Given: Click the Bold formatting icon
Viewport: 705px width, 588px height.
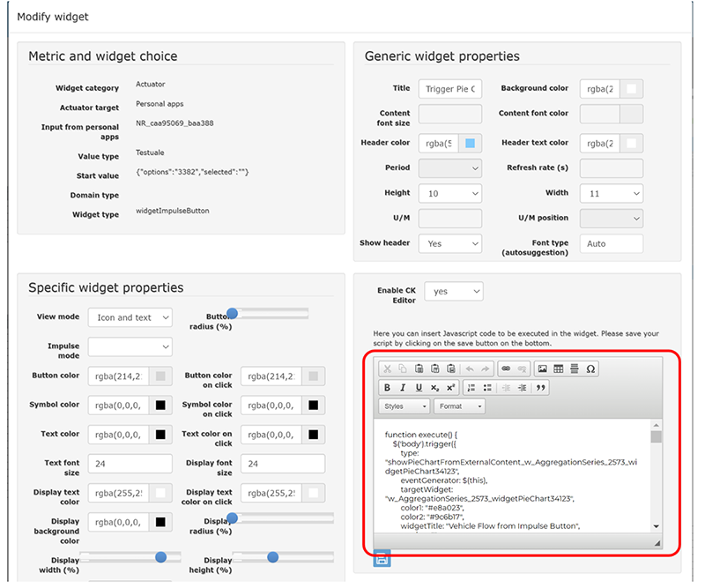Looking at the screenshot, I should 387,388.
